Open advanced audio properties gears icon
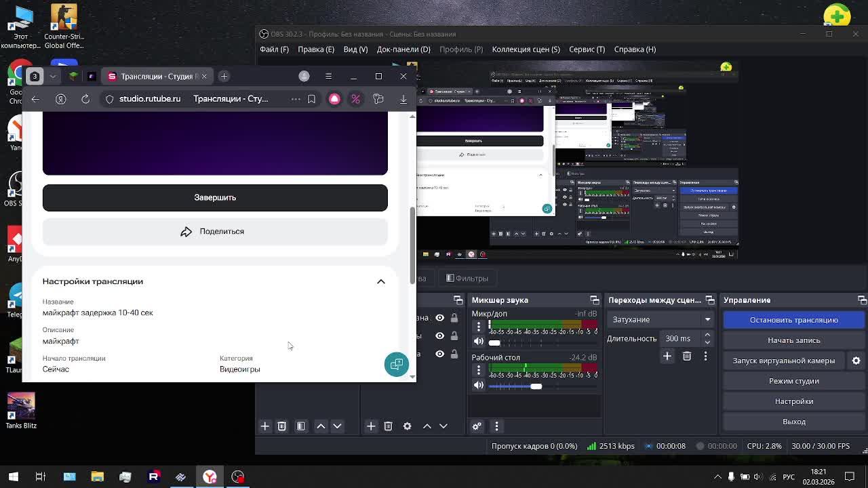This screenshot has width=868, height=488. [477, 426]
